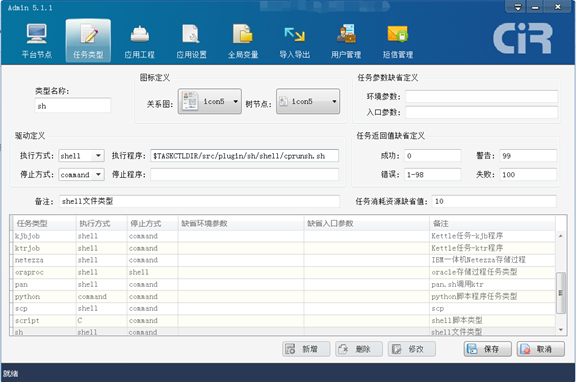Select the pan row
The width and height of the screenshot is (576, 382).
pos(283,284)
